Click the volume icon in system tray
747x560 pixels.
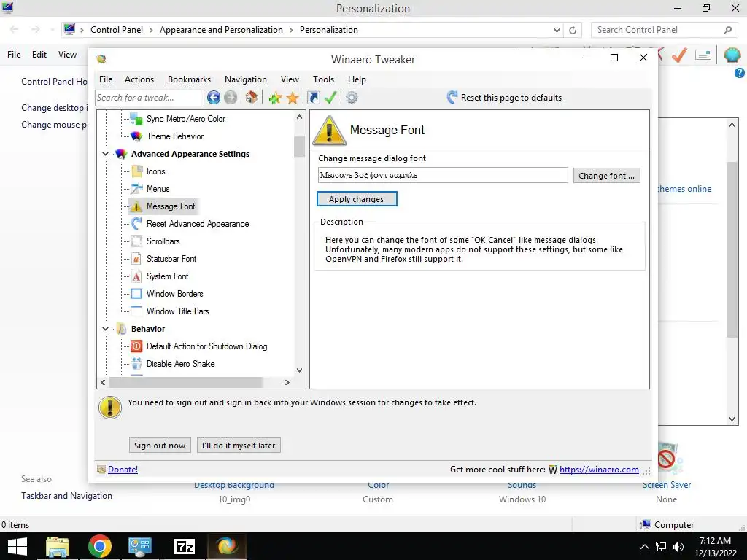(x=678, y=547)
